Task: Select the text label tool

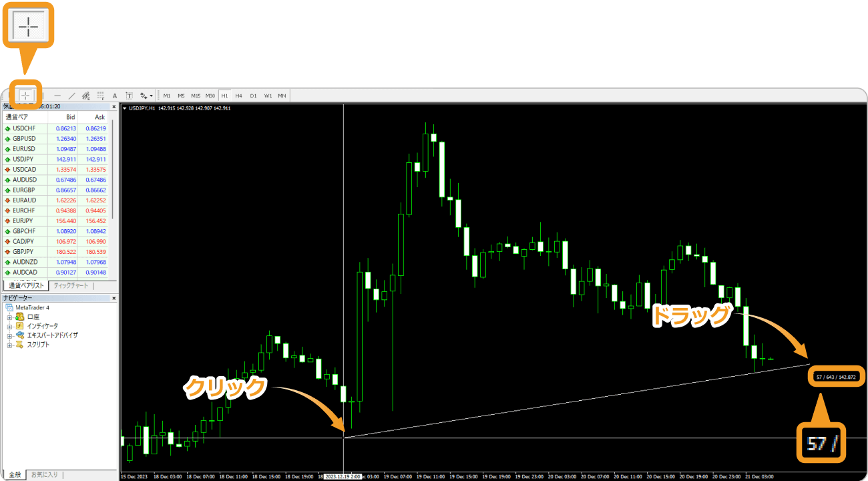Action: 129,96
